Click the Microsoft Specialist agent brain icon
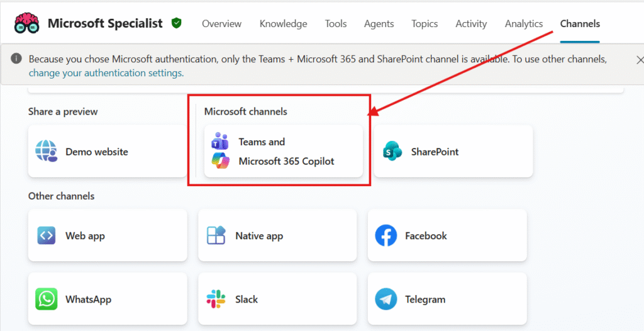 (27, 24)
